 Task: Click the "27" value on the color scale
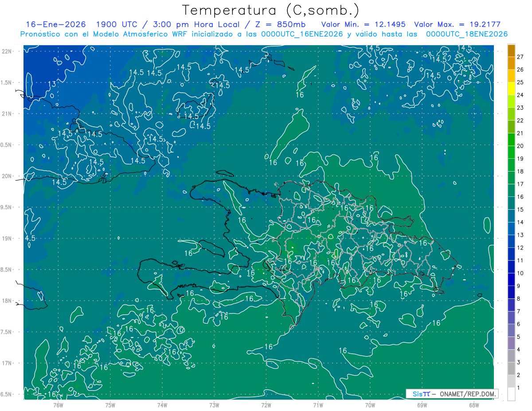(520, 57)
